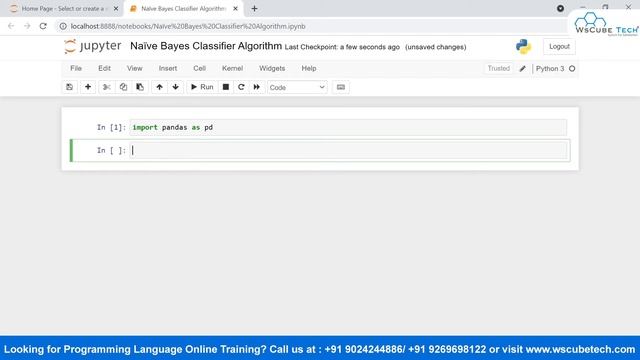Click the Python 3 kernel name
Viewport: 640px width, 360px height.
pos(550,69)
